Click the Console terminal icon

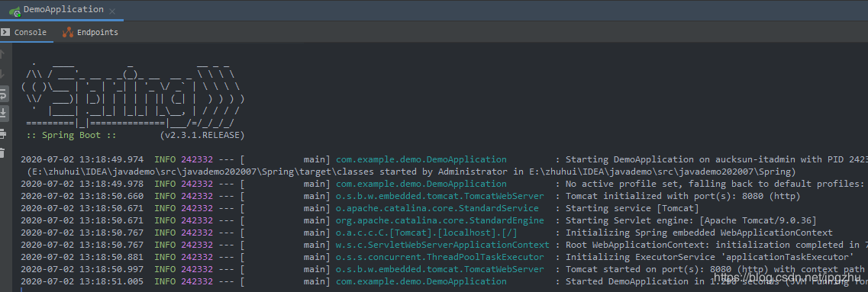coord(5,32)
